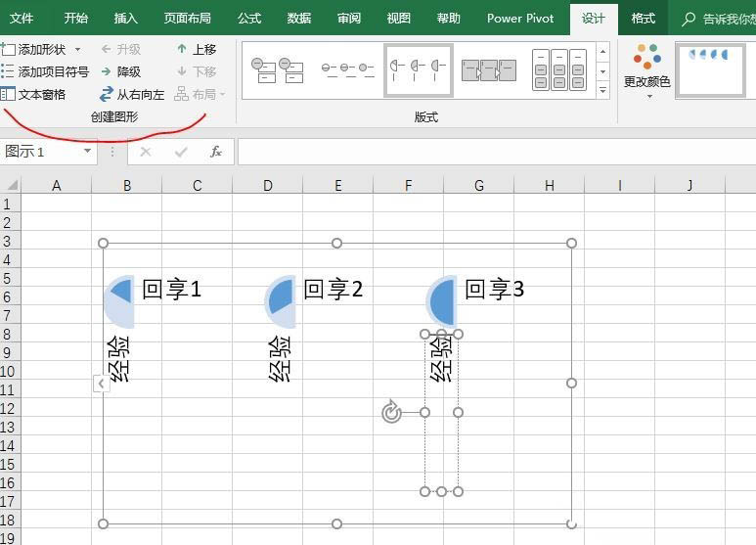The image size is (756, 545).
Task: Select the vertical three-column list layout thumbnail
Action: 559,70
